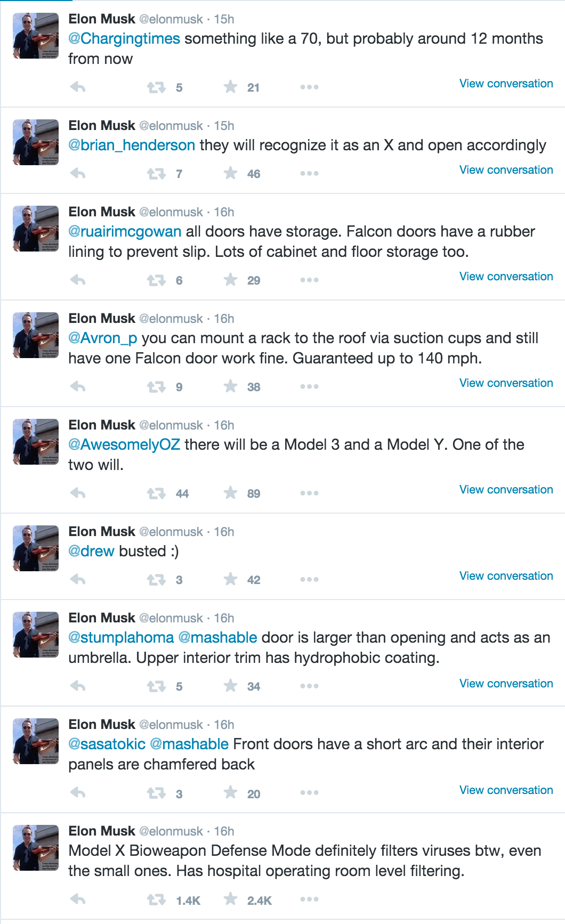Favorite the @ruairimcgowan storage tweet
Viewport: 565px width, 924px height.
tap(230, 280)
